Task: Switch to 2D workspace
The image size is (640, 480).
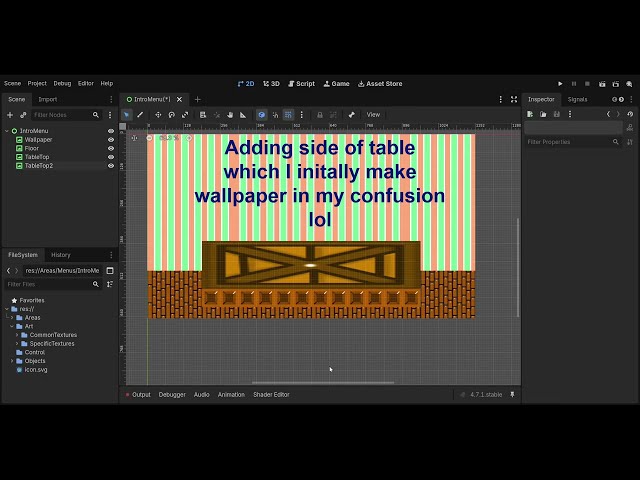Action: click(x=246, y=84)
